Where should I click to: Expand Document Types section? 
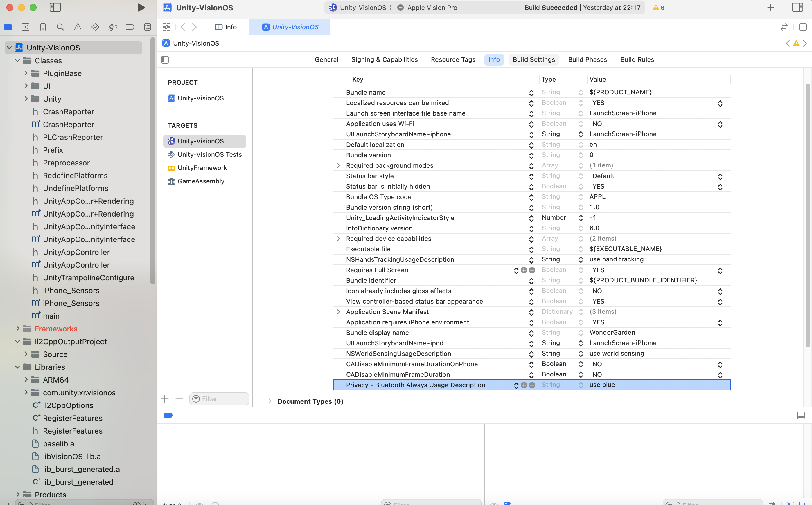pos(270,401)
